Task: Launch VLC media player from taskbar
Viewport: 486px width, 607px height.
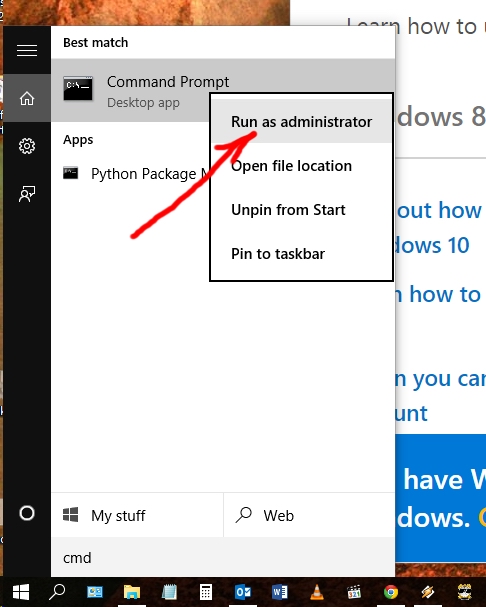Action: tap(317, 592)
